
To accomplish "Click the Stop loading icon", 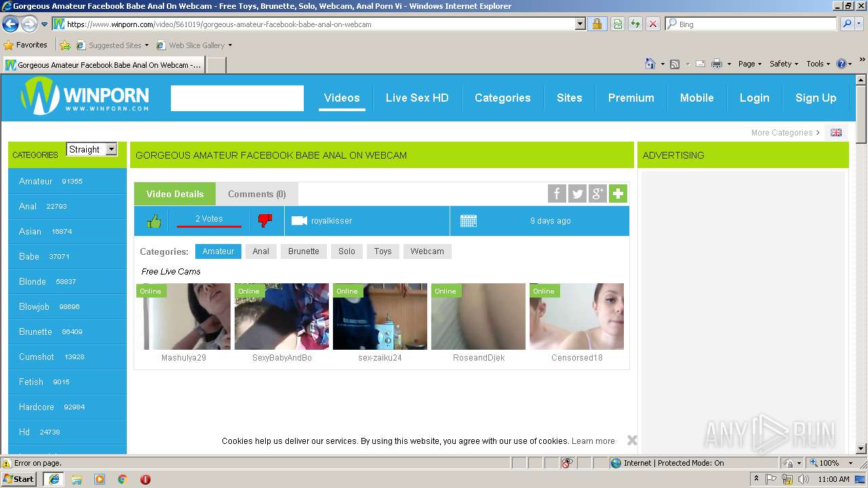I will coord(653,24).
